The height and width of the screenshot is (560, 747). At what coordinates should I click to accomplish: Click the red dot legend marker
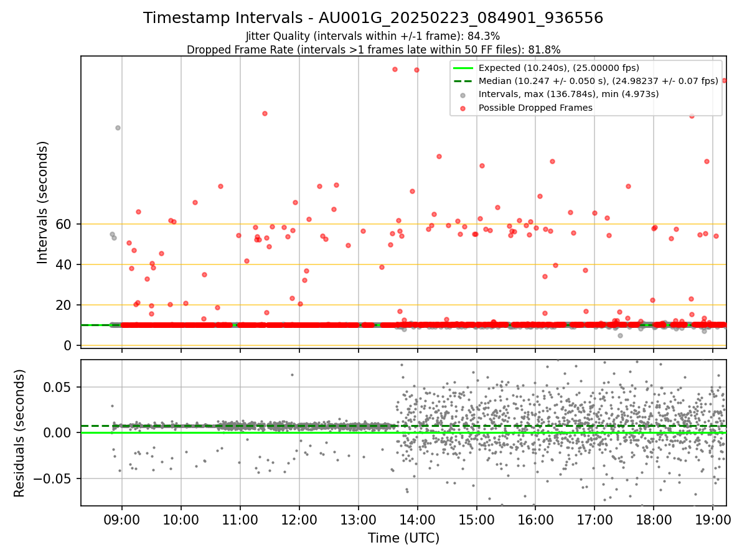tap(463, 108)
